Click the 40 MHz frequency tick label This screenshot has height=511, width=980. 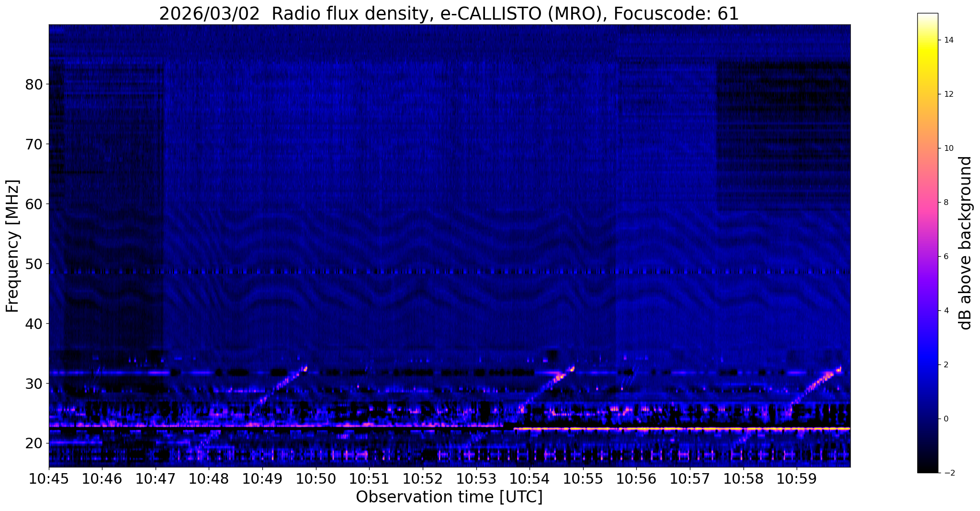[34, 324]
